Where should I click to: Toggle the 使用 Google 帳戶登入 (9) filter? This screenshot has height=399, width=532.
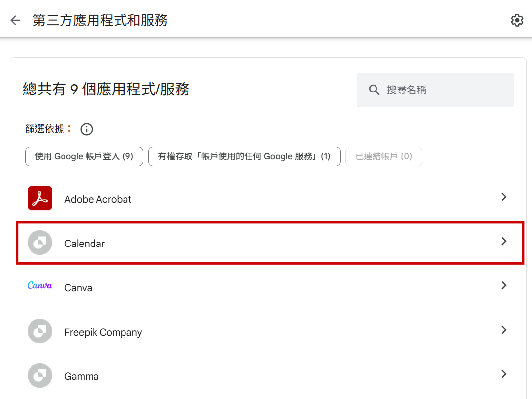coord(84,156)
